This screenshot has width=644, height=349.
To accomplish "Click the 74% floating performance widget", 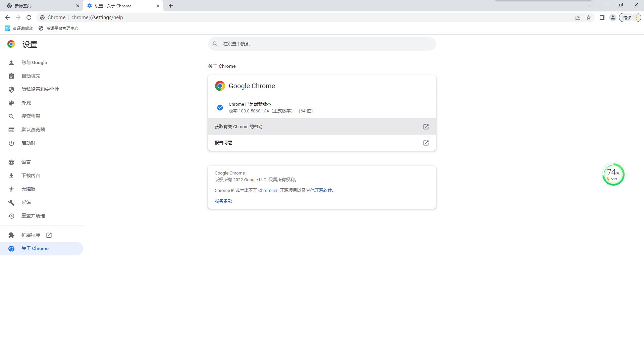I will click(613, 174).
